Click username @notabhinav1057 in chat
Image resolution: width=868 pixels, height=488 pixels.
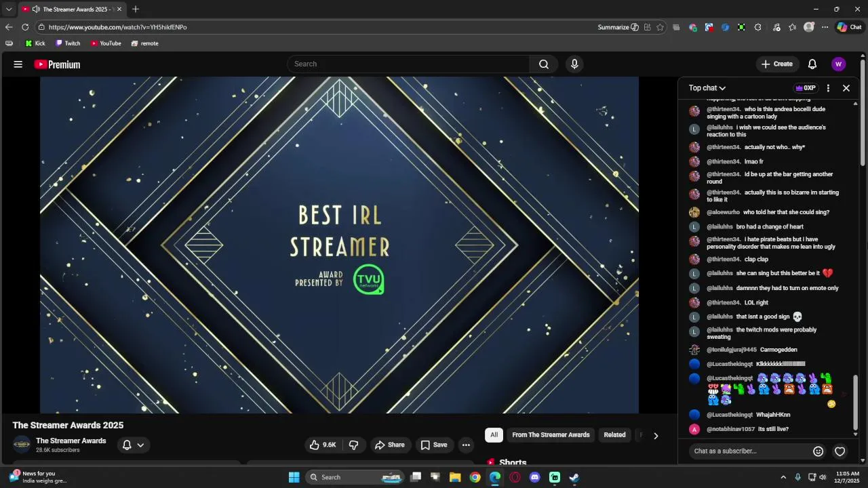(730, 430)
